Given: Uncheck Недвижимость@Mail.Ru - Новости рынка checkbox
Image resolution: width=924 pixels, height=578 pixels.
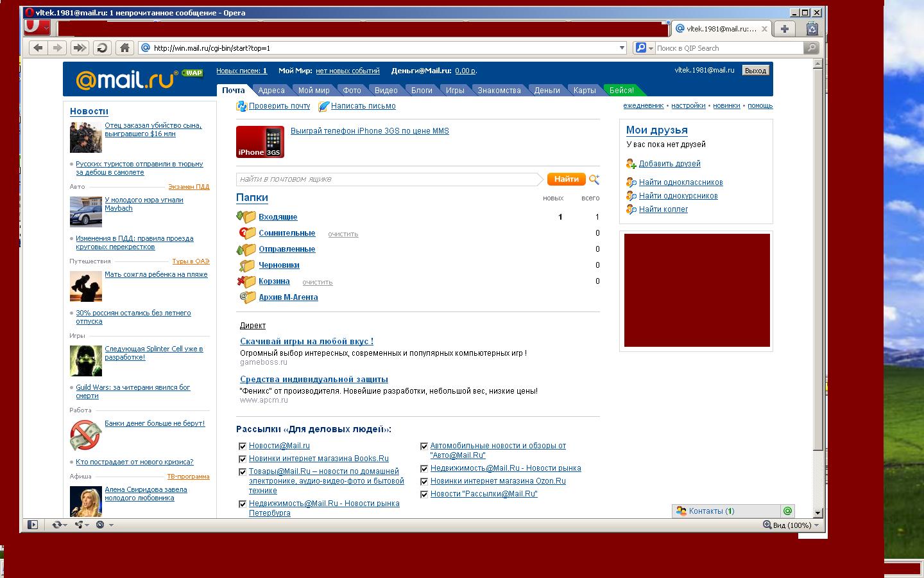Looking at the screenshot, I should [424, 469].
